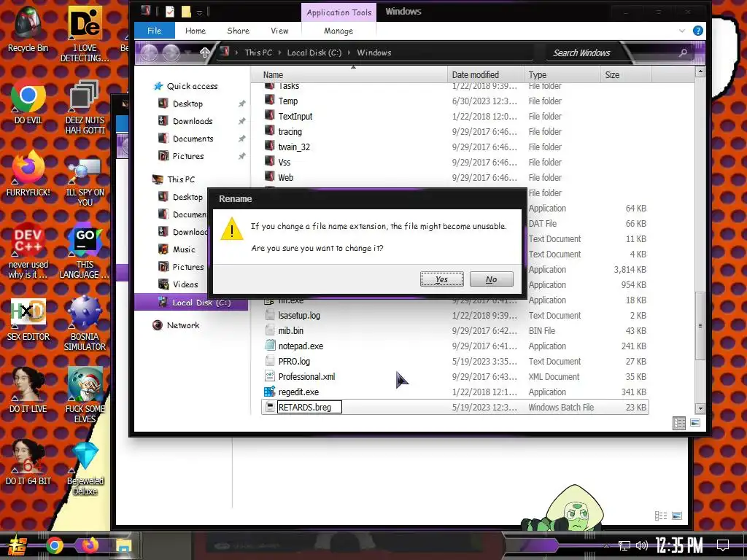The height and width of the screenshot is (560, 747).
Task: Select the Professional.xml file
Action: [455, 377]
